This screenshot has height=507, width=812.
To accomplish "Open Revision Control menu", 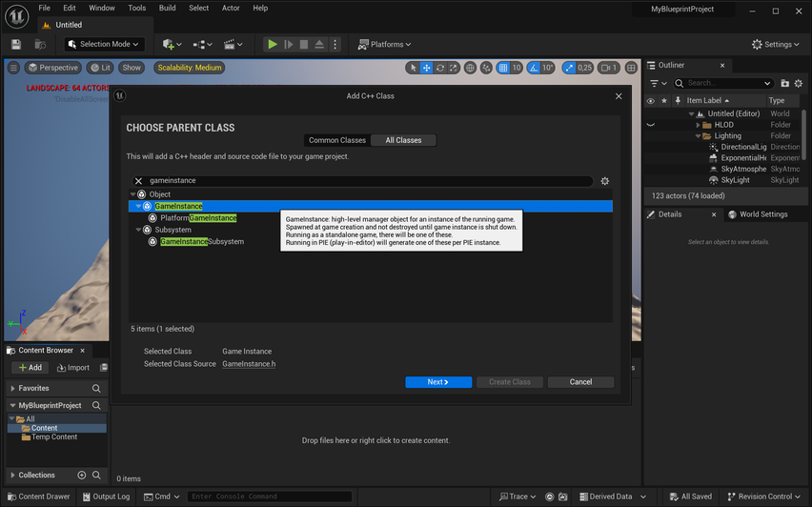I will click(763, 497).
